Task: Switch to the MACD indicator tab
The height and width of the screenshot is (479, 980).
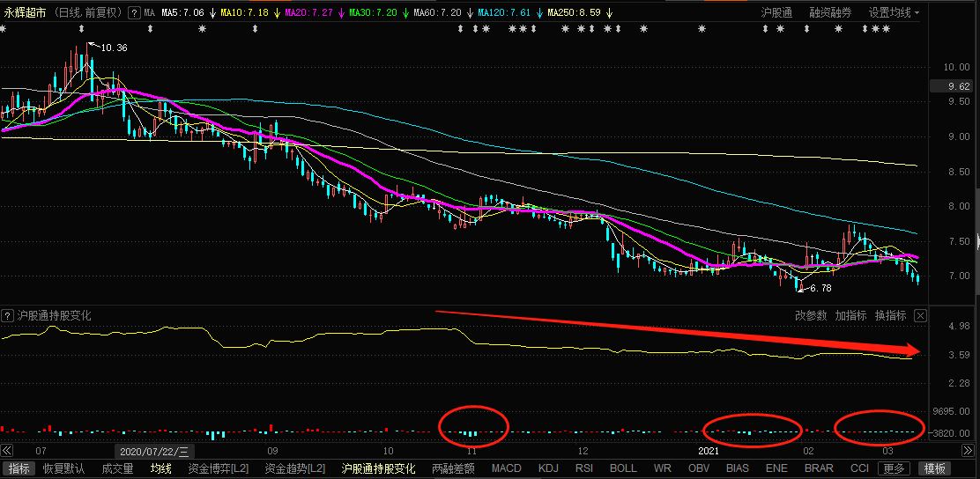Action: click(x=507, y=468)
